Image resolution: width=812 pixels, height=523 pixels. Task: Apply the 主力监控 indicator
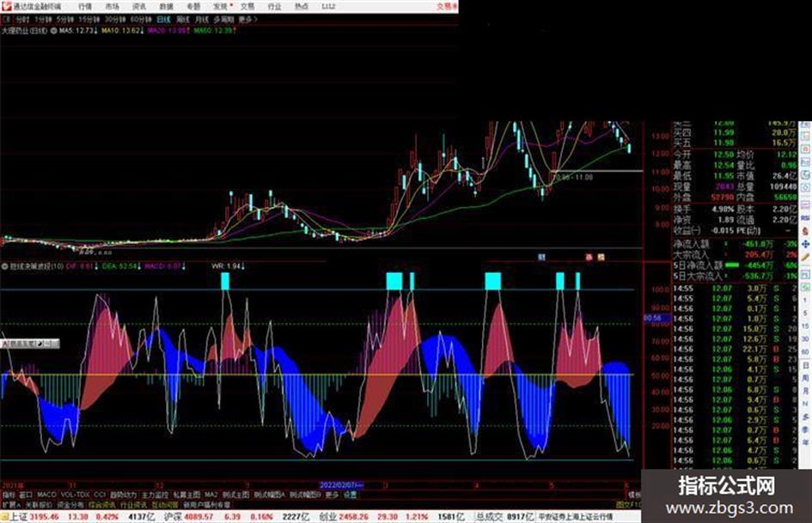(156, 495)
